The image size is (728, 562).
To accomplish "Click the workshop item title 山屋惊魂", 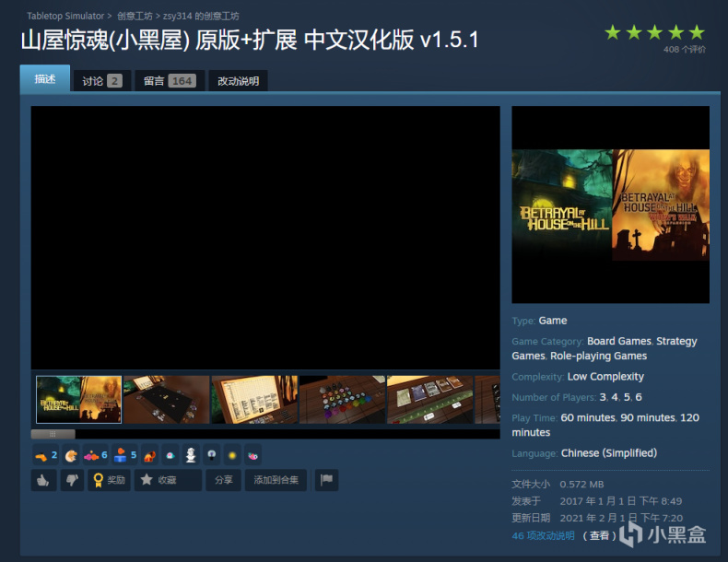I will coord(250,40).
